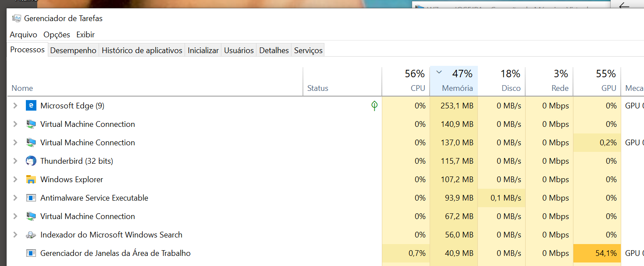
Task: Sort by the Memória column header
Action: 454,82
